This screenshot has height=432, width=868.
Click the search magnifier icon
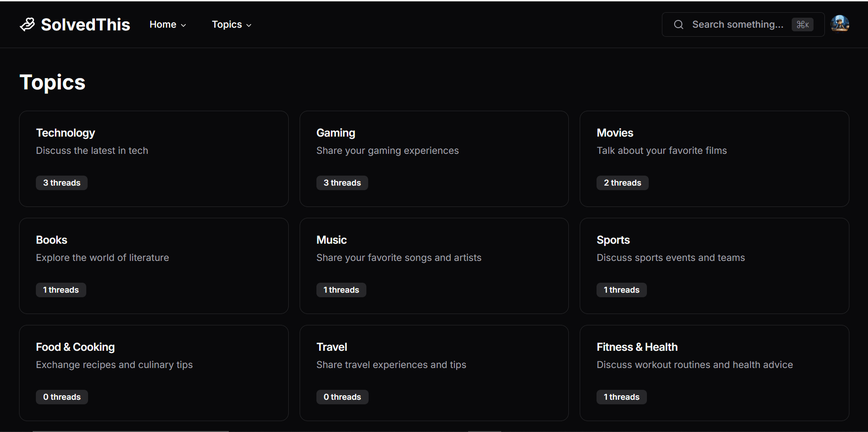(678, 25)
